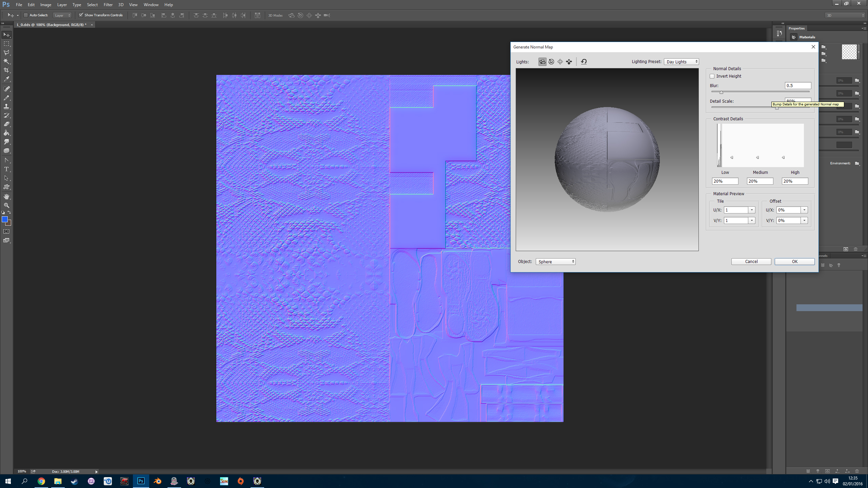This screenshot has height=488, width=868.
Task: Click the Low contrast percentage field
Action: point(725,181)
